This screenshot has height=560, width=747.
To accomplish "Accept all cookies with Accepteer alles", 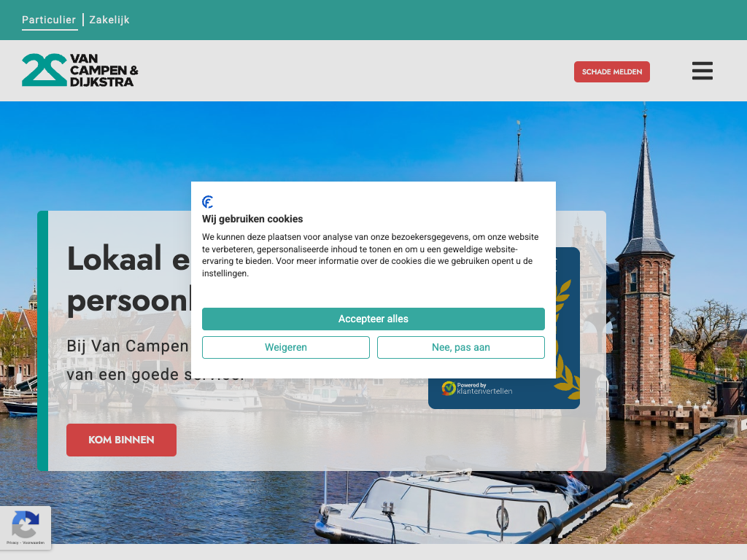I will (373, 319).
